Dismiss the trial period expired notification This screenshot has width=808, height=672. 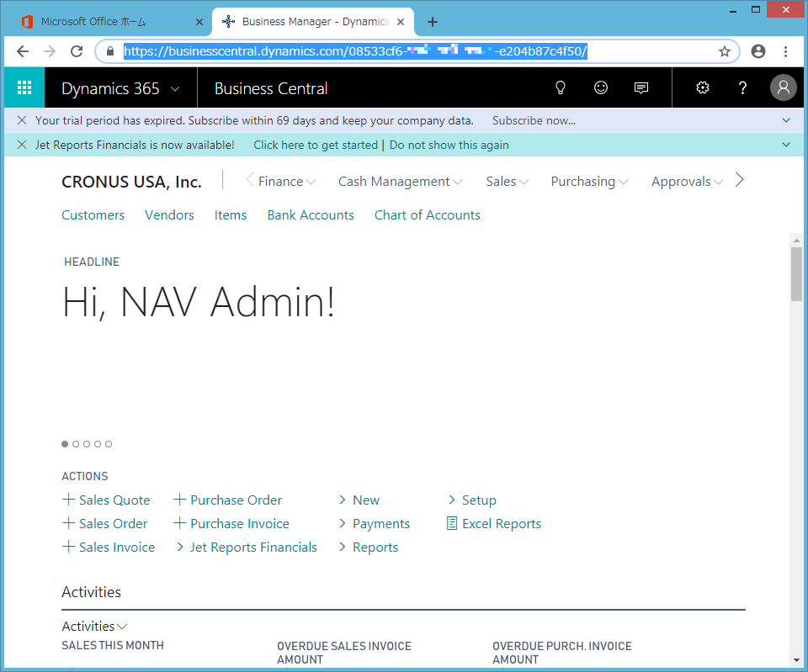click(22, 120)
